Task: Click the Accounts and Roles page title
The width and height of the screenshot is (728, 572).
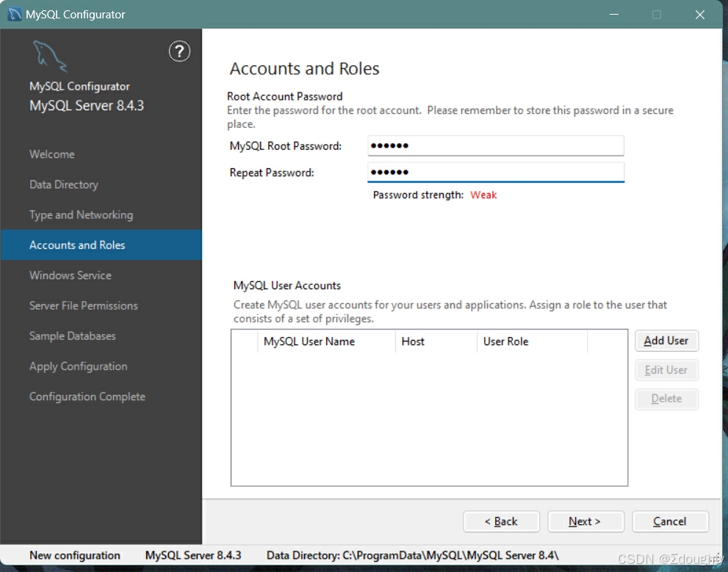Action: point(305,69)
